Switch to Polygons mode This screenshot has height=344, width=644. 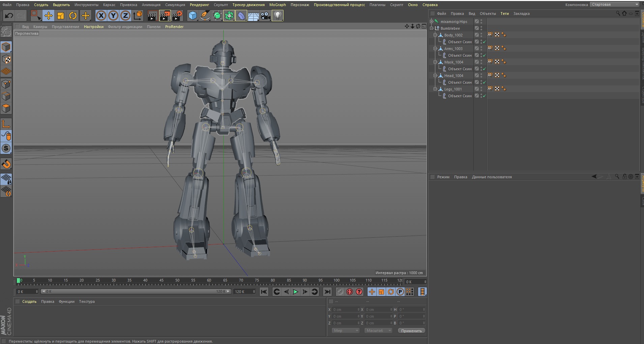[6, 108]
